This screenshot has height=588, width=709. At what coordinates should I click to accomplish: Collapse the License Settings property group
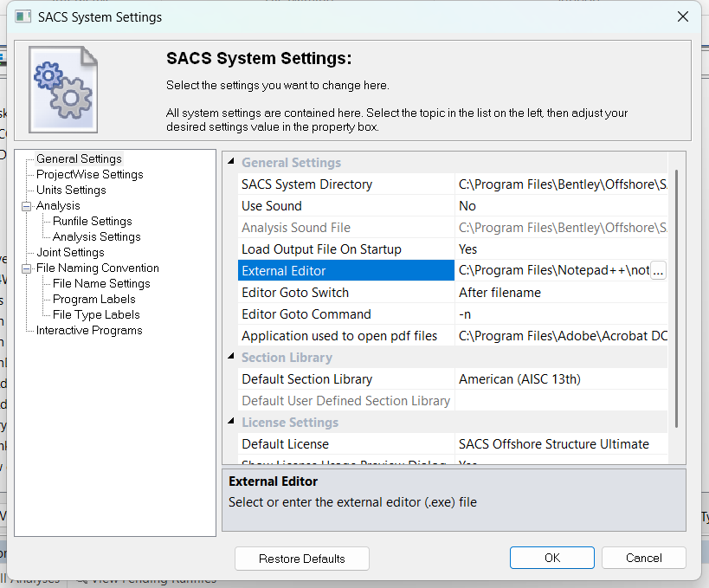pos(231,423)
